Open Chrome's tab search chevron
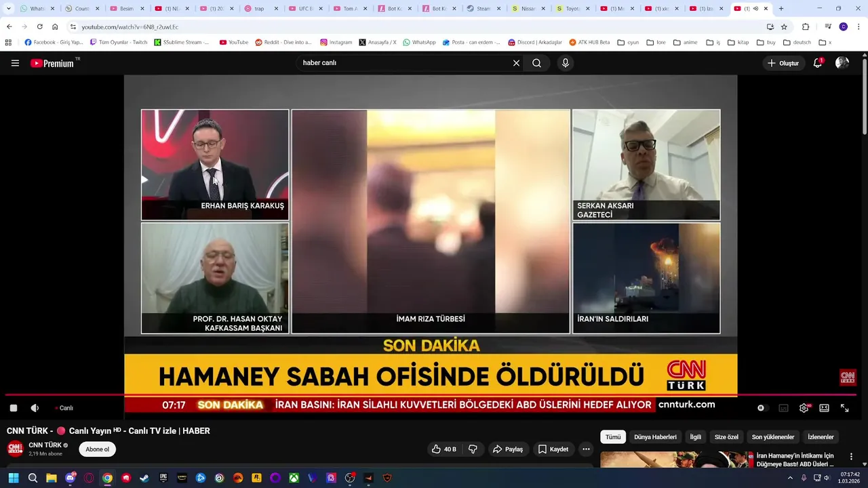868x488 pixels. click(x=9, y=9)
